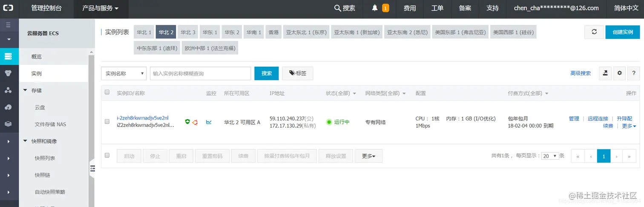The image size is (644, 207).
Task: Open 费用 in the top navigation
Action: coord(410,8)
